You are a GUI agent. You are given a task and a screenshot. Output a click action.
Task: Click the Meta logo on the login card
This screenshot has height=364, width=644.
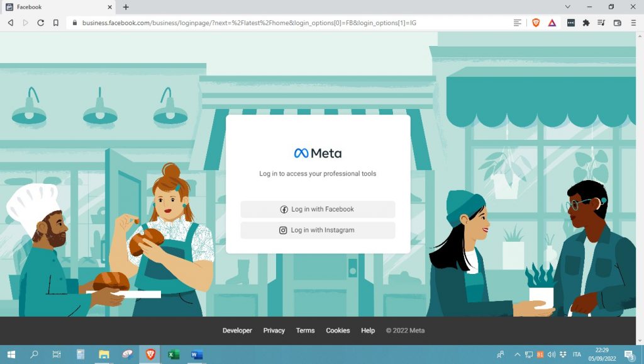317,152
